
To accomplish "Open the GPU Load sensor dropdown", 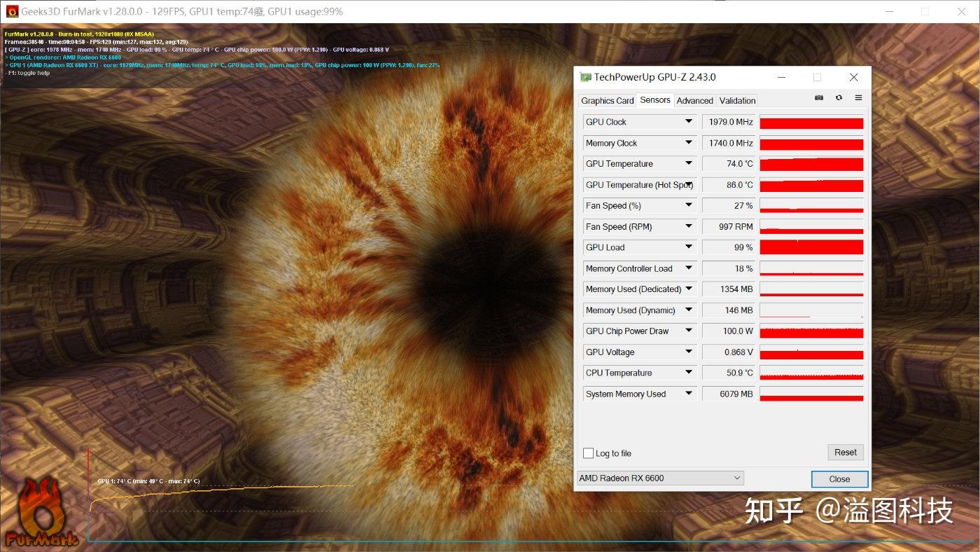I will 689,247.
